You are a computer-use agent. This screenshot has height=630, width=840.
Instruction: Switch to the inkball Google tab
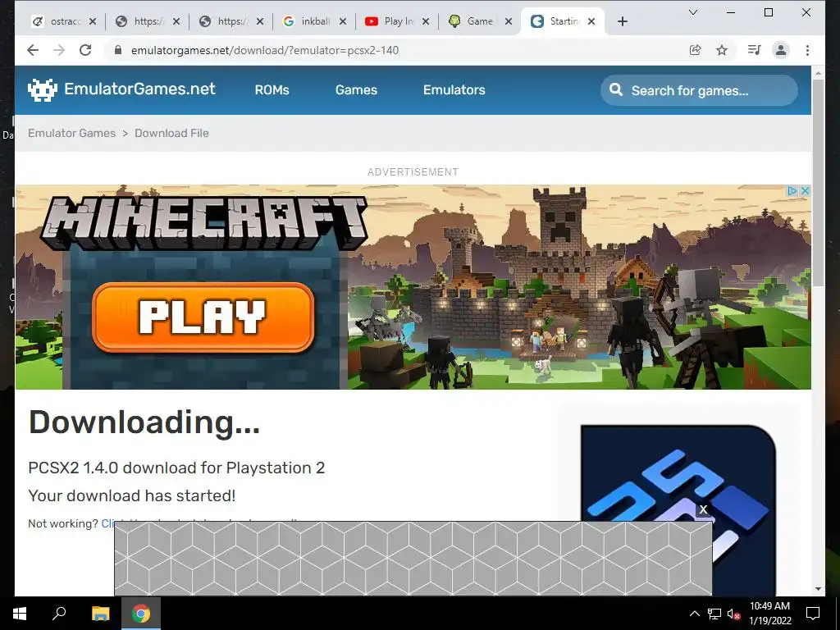(x=309, y=21)
